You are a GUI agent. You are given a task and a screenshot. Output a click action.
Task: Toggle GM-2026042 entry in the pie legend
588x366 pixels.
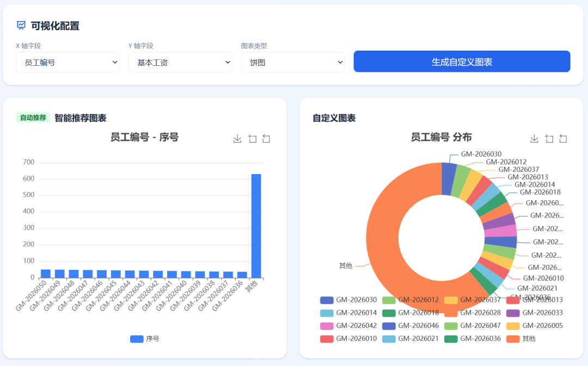tap(348, 326)
